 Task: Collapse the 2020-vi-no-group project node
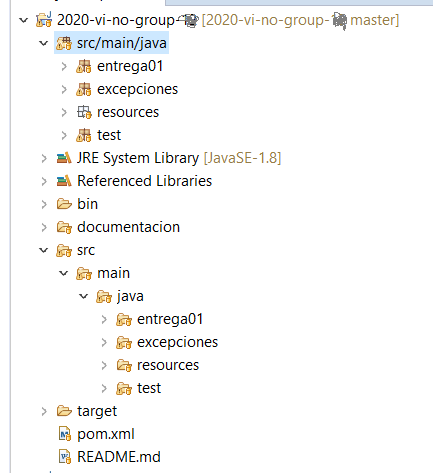point(23,20)
